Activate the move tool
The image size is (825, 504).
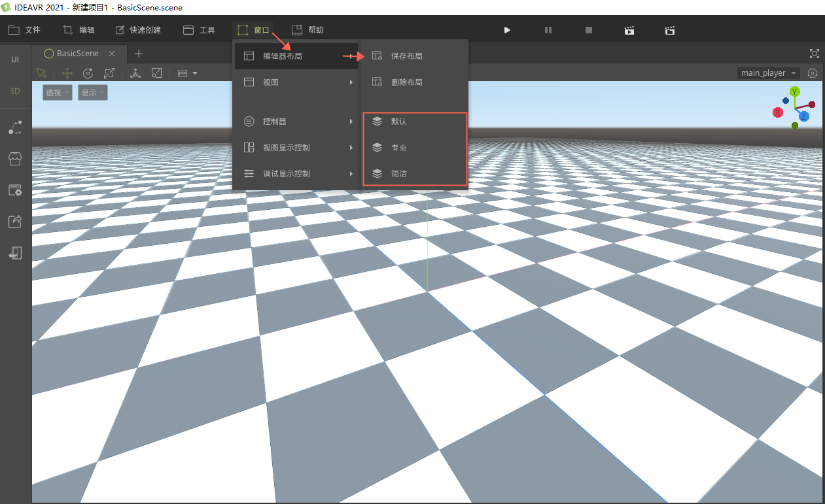67,73
